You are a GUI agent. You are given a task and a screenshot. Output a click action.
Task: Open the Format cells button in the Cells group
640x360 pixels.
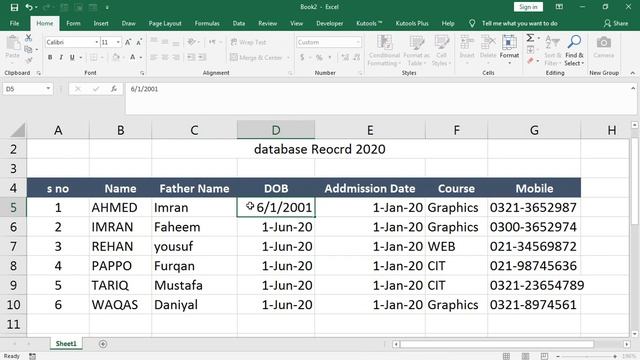pyautogui.click(x=509, y=50)
